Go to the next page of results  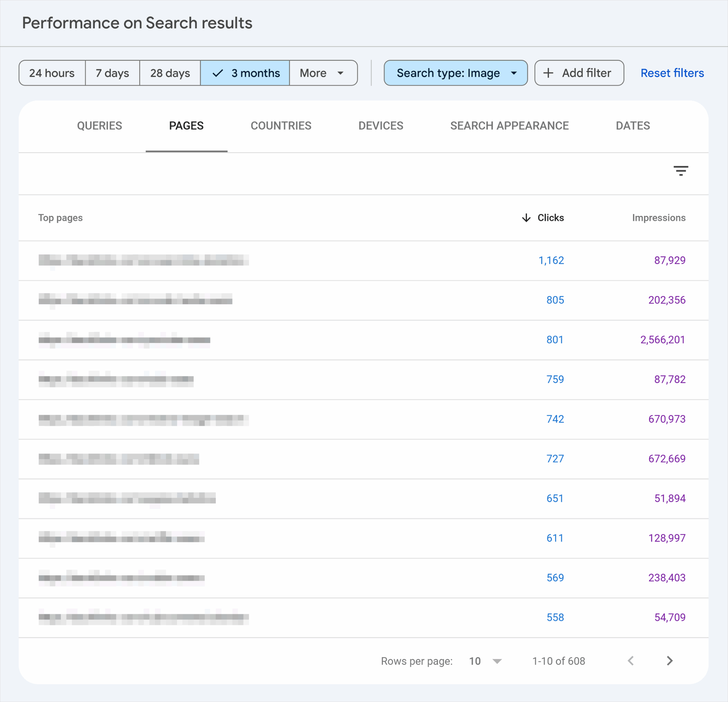pos(669,661)
